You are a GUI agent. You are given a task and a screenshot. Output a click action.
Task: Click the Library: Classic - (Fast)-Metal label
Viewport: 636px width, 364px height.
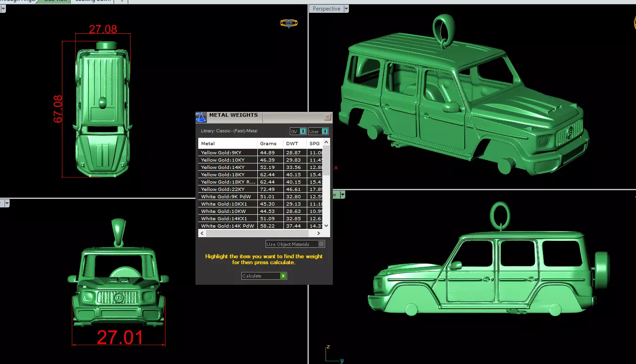coord(229,131)
